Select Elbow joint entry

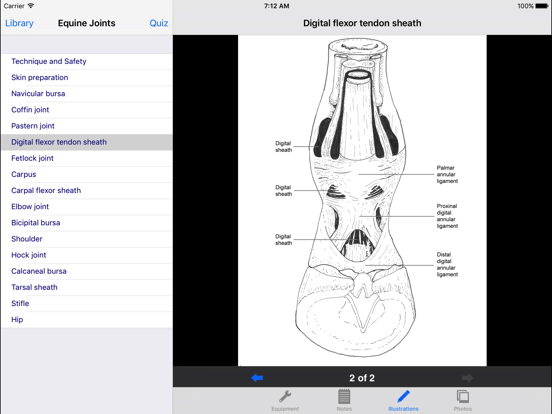87,207
